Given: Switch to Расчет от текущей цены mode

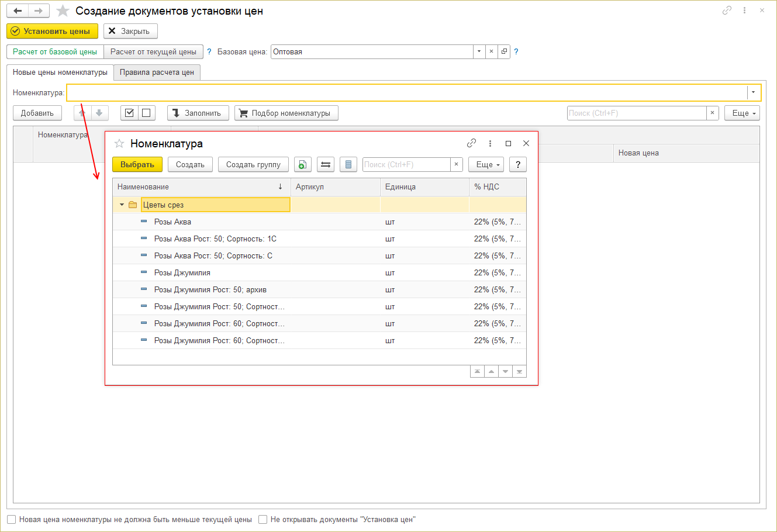Looking at the screenshot, I should point(153,51).
